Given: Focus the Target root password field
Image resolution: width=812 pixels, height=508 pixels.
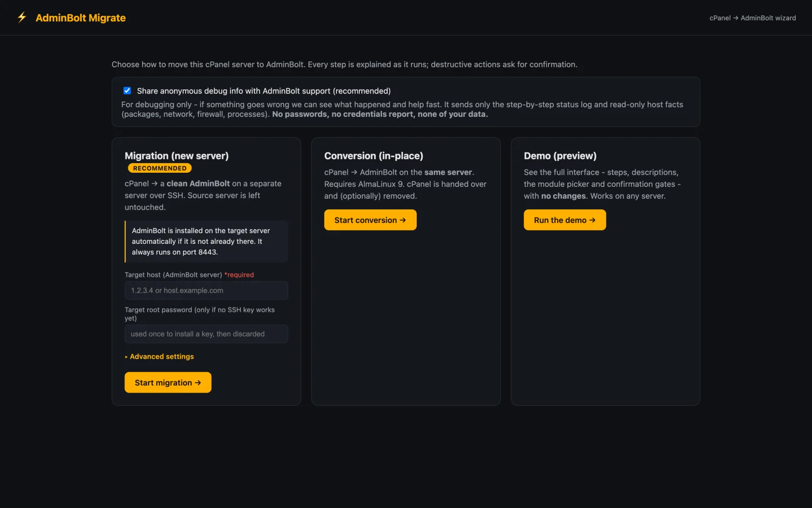Looking at the screenshot, I should tap(206, 334).
